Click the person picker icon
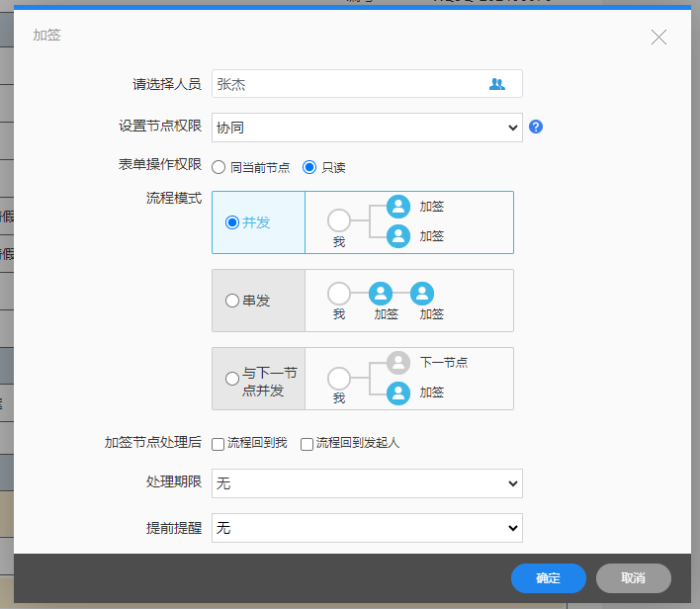 (x=496, y=84)
